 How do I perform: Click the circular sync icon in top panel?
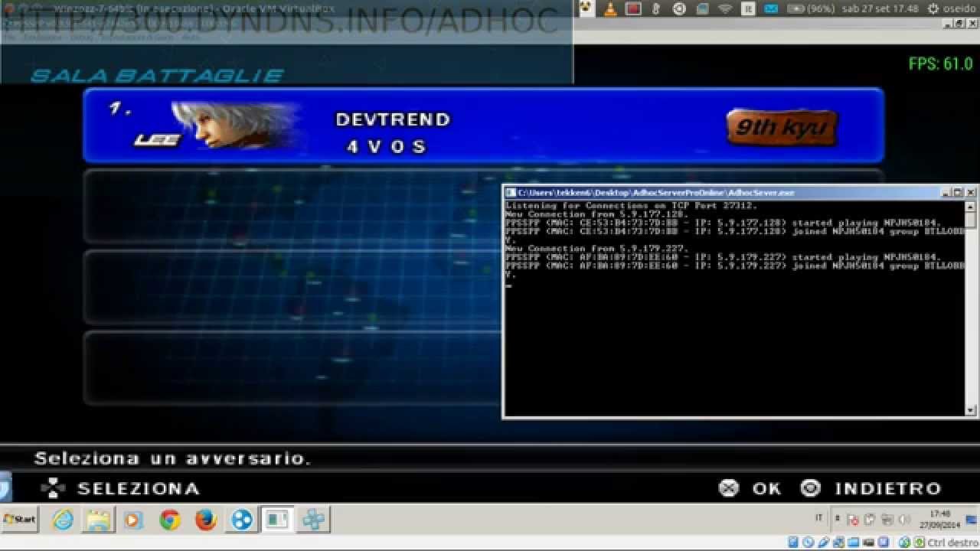tap(679, 8)
